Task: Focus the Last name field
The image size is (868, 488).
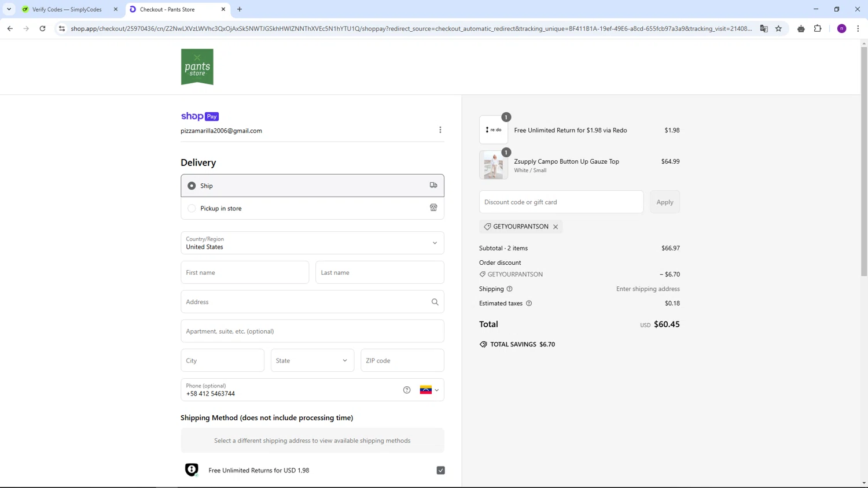Action: tap(380, 272)
